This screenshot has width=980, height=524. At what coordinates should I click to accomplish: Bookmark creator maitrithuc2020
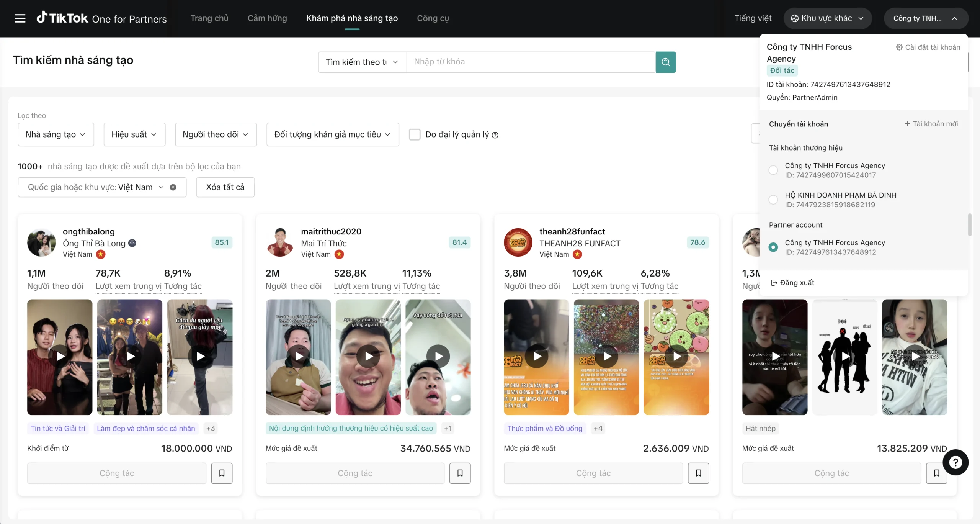pyautogui.click(x=460, y=473)
